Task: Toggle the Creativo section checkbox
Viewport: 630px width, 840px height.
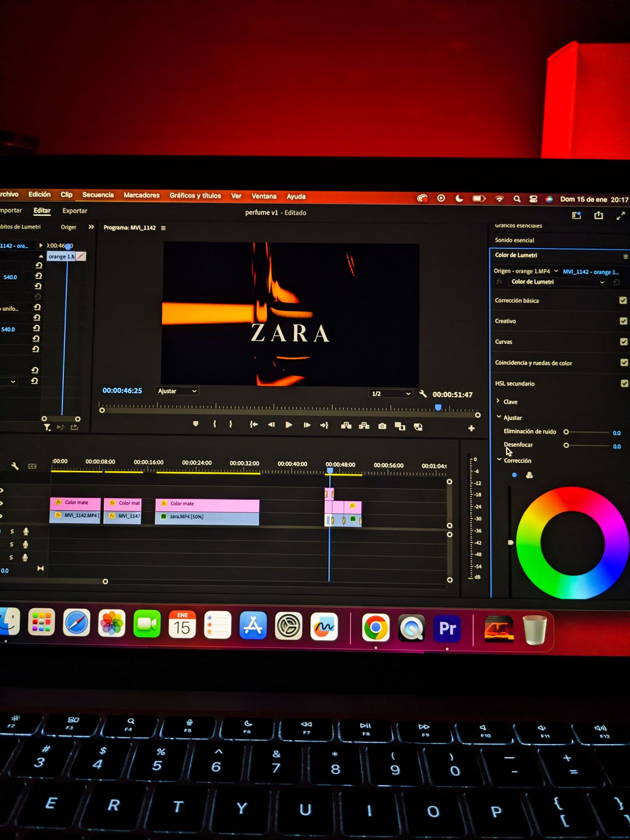Action: tap(623, 321)
